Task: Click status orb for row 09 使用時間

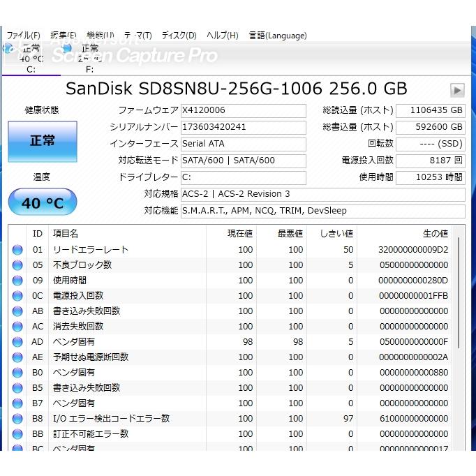Action: [17, 281]
